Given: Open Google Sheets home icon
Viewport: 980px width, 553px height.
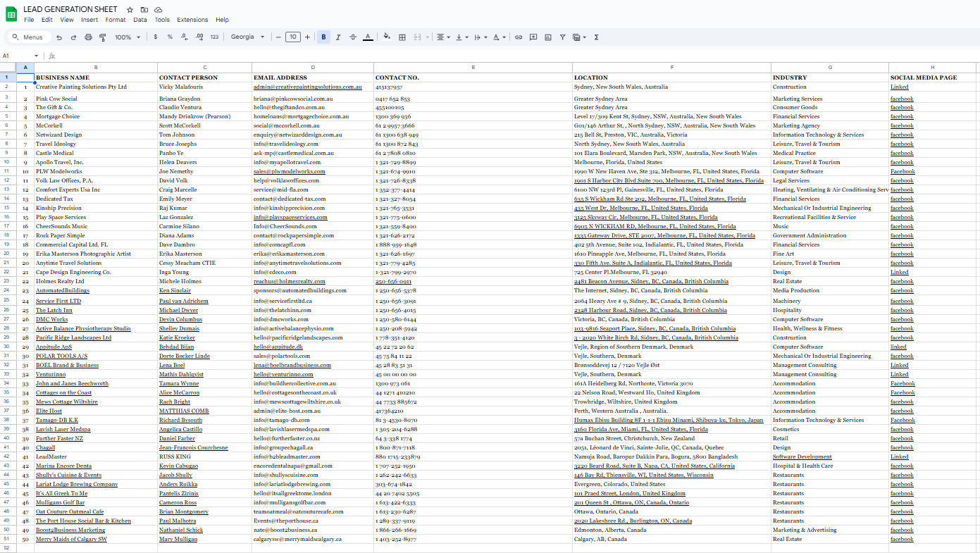Looking at the screenshot, I should (11, 13).
